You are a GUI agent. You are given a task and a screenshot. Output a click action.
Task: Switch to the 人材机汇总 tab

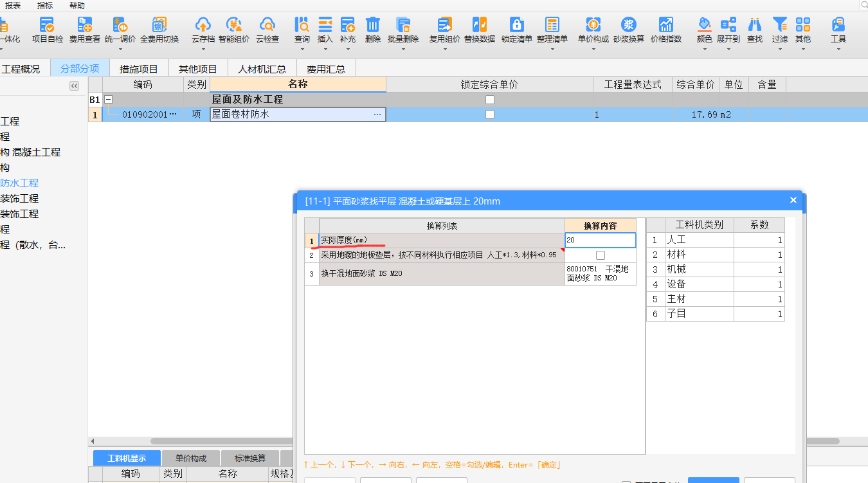tap(262, 69)
